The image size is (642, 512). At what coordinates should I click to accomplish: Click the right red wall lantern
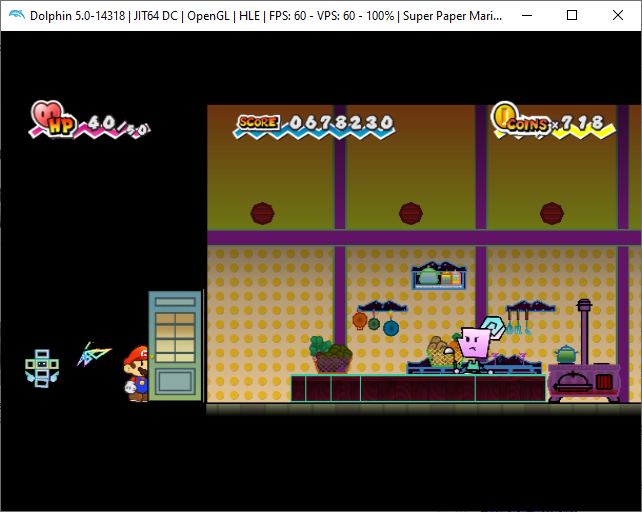coord(552,213)
